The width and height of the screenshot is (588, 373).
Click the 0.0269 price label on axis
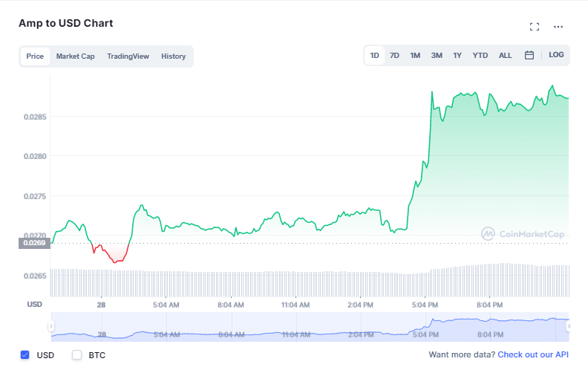pos(34,243)
